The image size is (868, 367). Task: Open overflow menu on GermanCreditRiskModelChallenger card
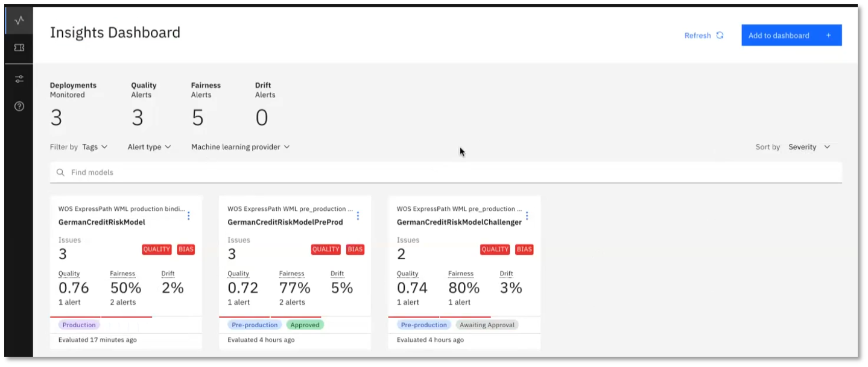[x=527, y=216]
